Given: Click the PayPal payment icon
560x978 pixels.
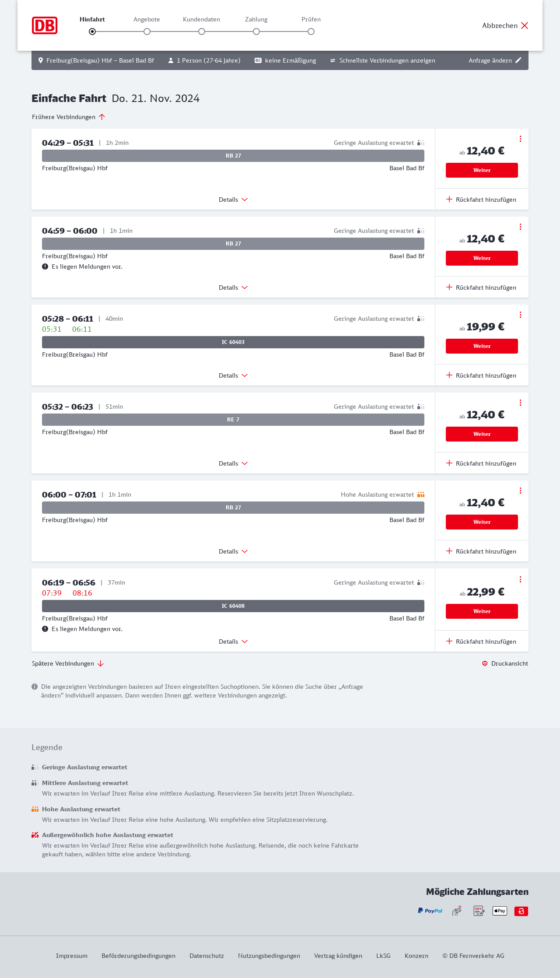Looking at the screenshot, I should 430,911.
